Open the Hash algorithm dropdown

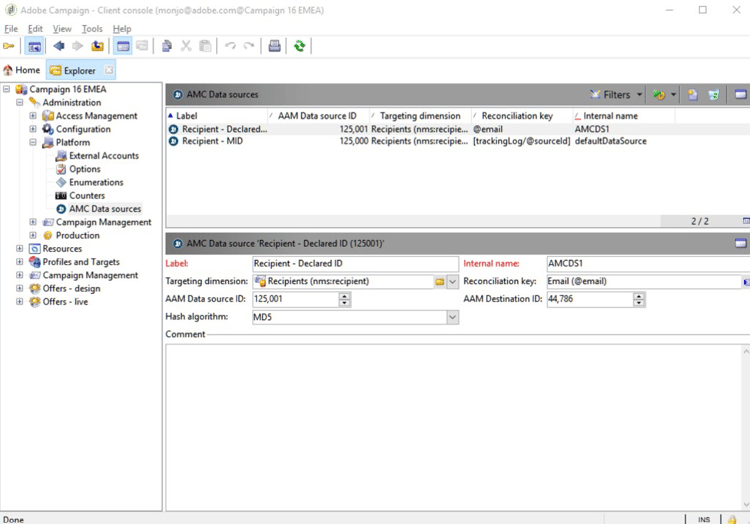tap(452, 317)
